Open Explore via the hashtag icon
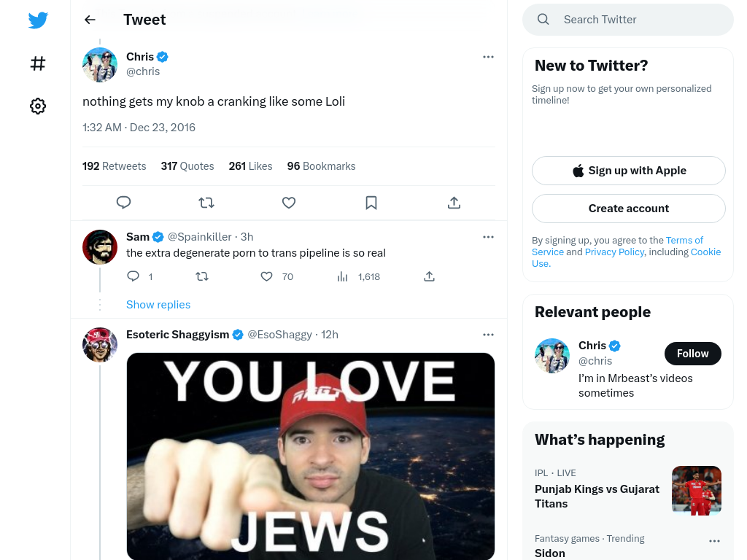 click(38, 63)
